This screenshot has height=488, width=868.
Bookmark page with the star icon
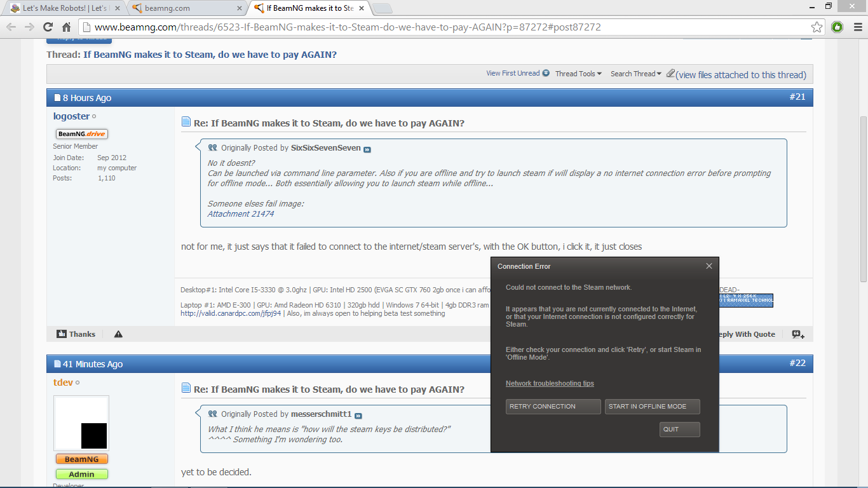coord(817,27)
